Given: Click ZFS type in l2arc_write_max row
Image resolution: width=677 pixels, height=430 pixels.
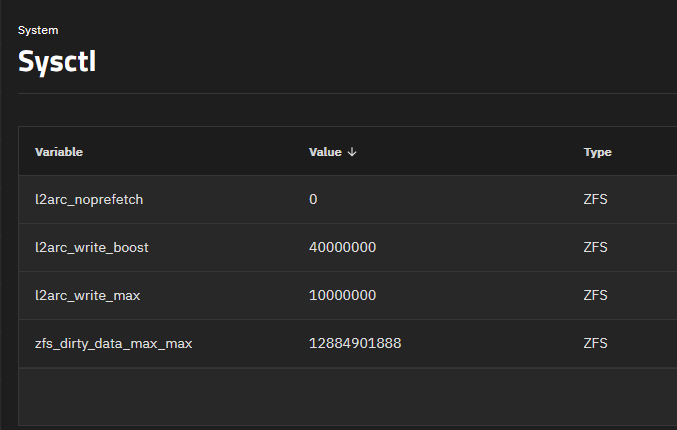Looking at the screenshot, I should 595,295.
